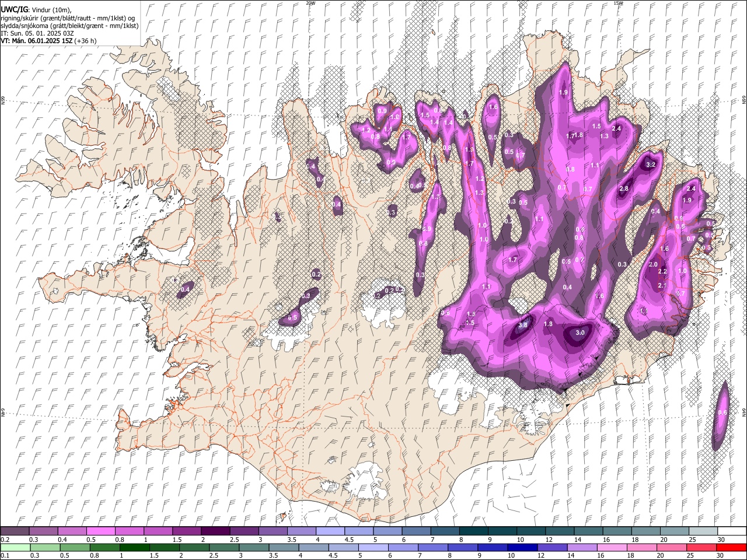
Task: Click the '0.2' label in the snow legend
Action: (x=5, y=540)
